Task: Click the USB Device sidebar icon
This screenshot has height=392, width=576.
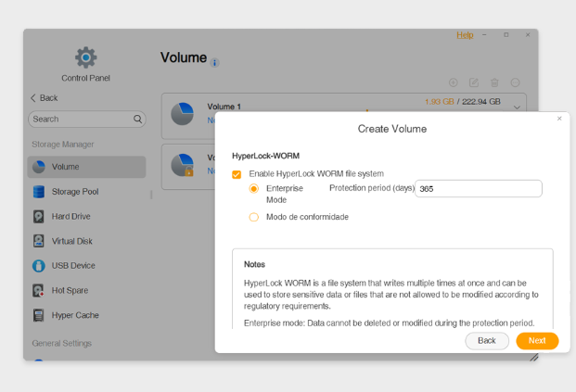Action: [39, 266]
